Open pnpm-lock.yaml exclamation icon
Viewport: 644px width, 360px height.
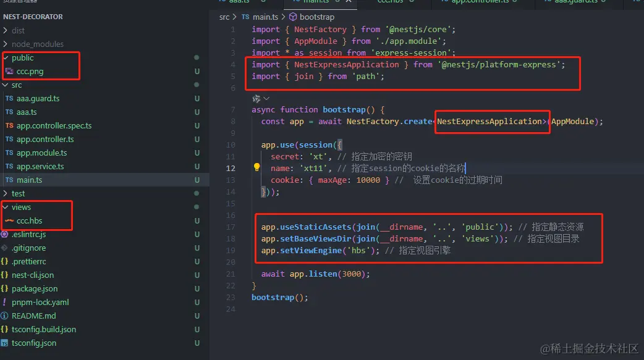point(4,302)
